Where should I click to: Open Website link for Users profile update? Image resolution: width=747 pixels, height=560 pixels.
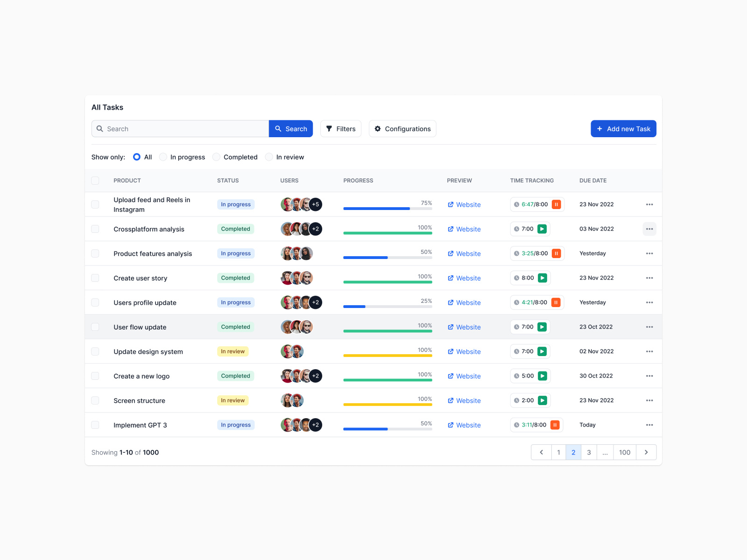pyautogui.click(x=464, y=303)
